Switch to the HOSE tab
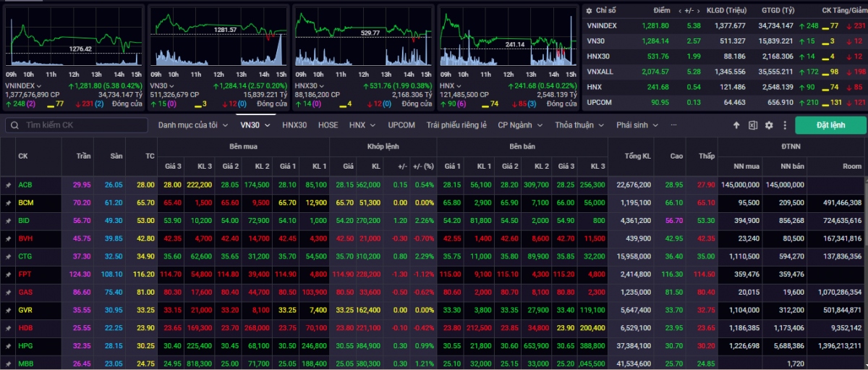The height and width of the screenshot is (370, 868). [x=328, y=125]
